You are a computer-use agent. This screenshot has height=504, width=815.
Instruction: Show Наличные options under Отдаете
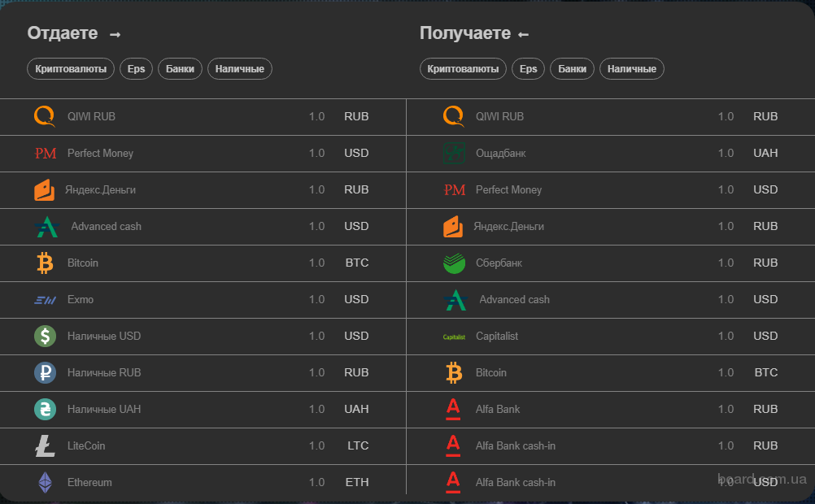240,68
